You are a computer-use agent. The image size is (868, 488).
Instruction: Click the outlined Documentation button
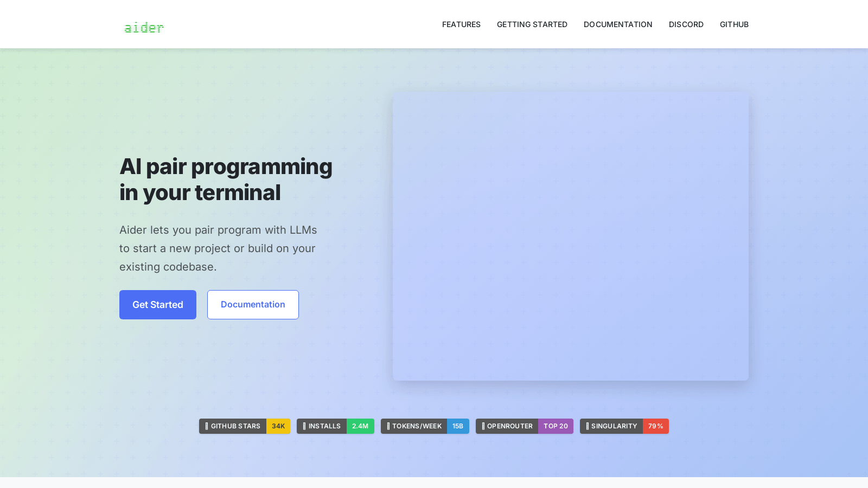(253, 305)
